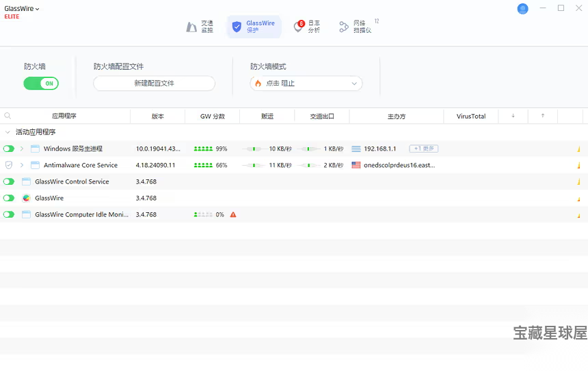This screenshot has width=588, height=371.
Task: Open the traffic monitor tab
Action: (x=200, y=27)
